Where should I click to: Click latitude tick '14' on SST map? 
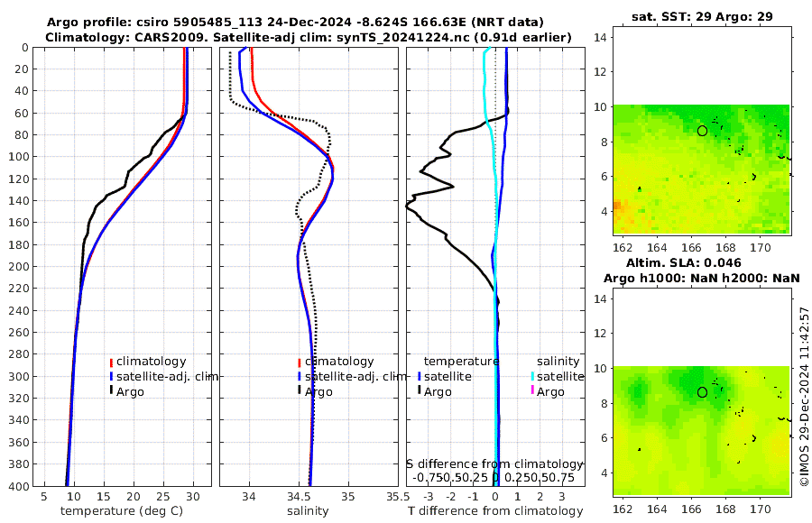pyautogui.click(x=600, y=37)
